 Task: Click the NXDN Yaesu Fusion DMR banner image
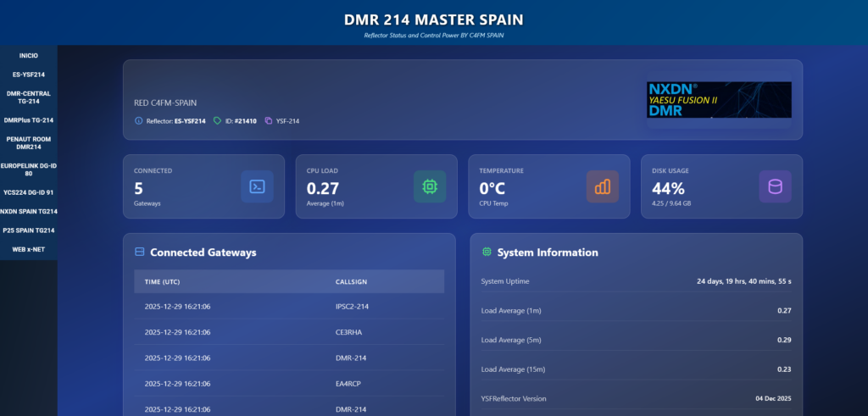(719, 100)
